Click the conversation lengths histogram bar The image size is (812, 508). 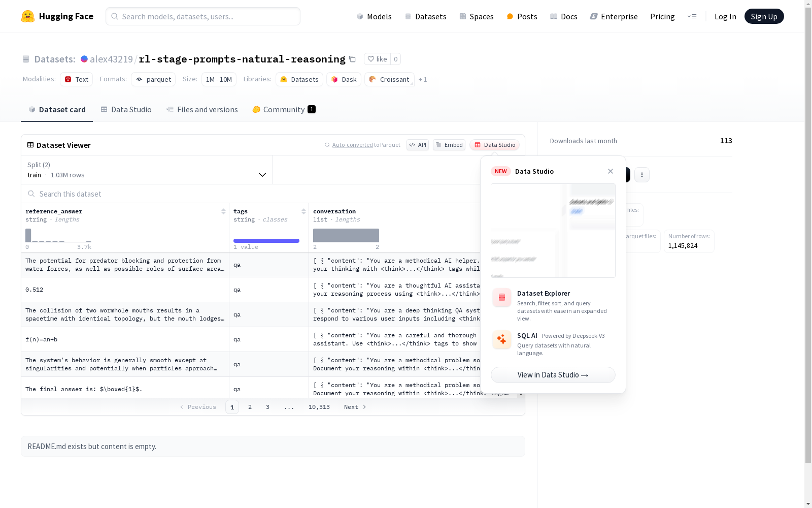346,235
